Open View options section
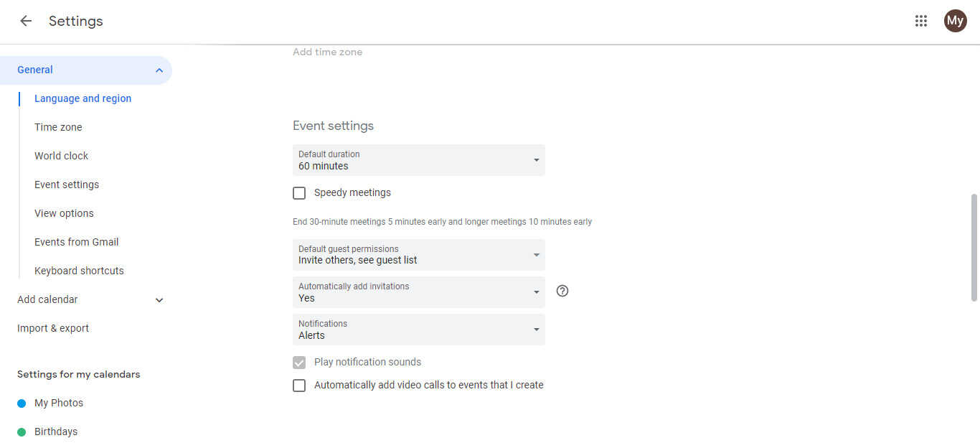The height and width of the screenshot is (443, 980). click(64, 213)
